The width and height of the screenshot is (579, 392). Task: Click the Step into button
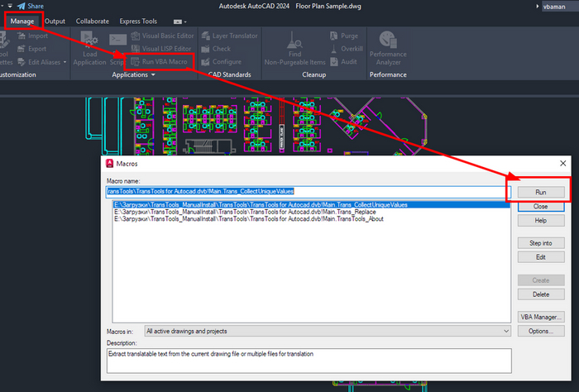click(541, 243)
